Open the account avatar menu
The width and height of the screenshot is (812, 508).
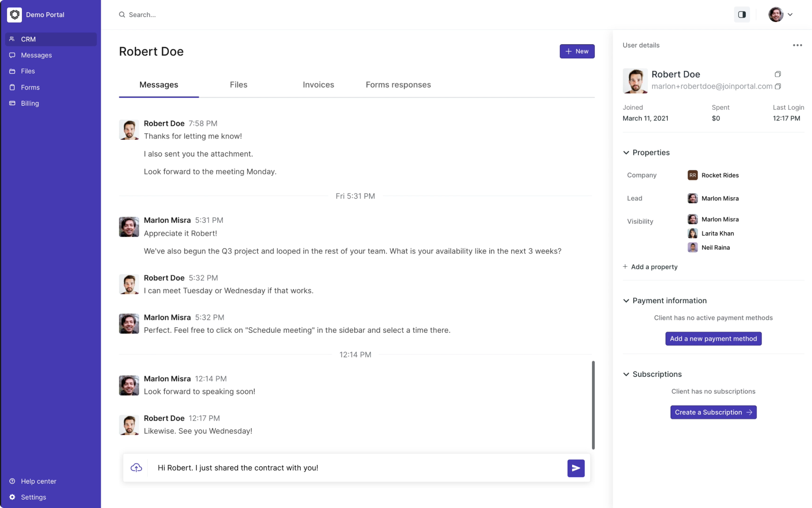(775, 15)
